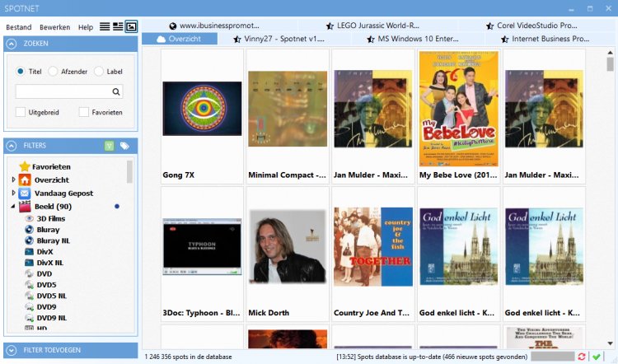Click the main view scroll down arrow
The width and height of the screenshot is (618, 364).
click(610, 343)
